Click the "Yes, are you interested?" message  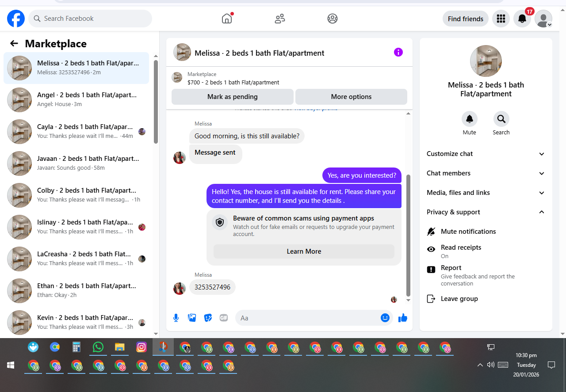(x=362, y=175)
